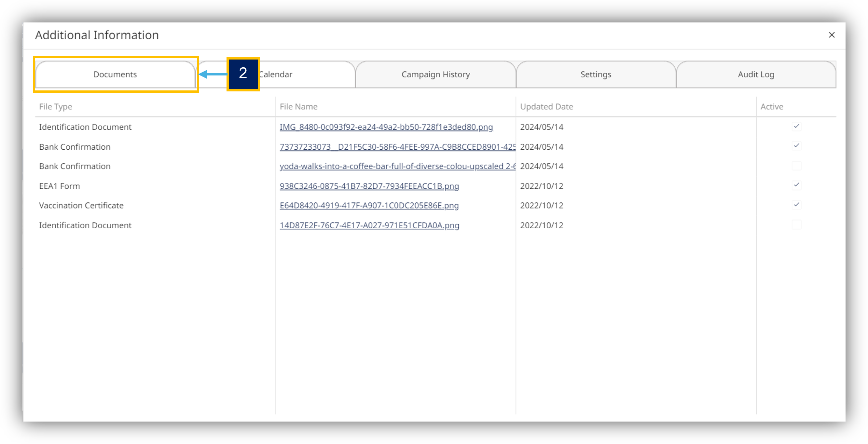This screenshot has height=444, width=868.
Task: Open the Documents tab
Action: click(115, 74)
